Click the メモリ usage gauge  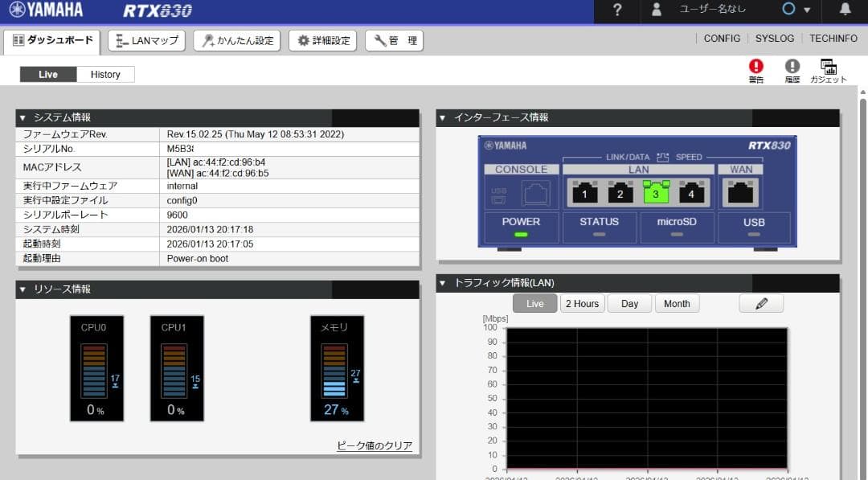coord(337,368)
